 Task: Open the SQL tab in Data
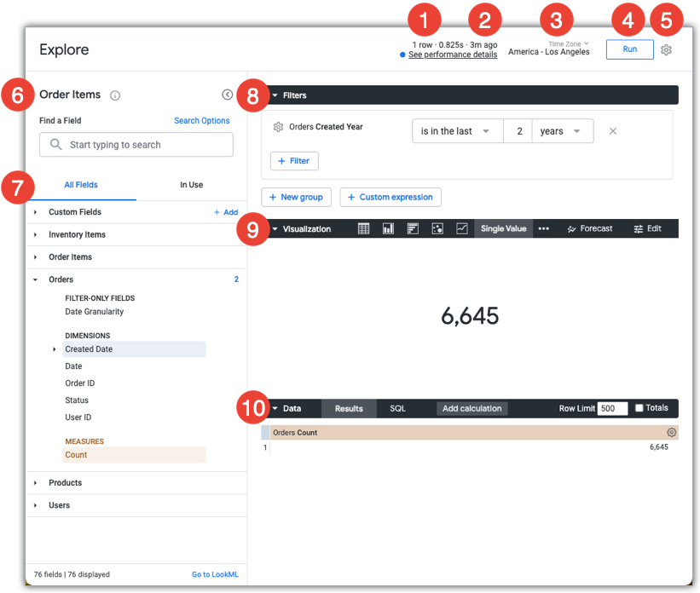point(397,408)
